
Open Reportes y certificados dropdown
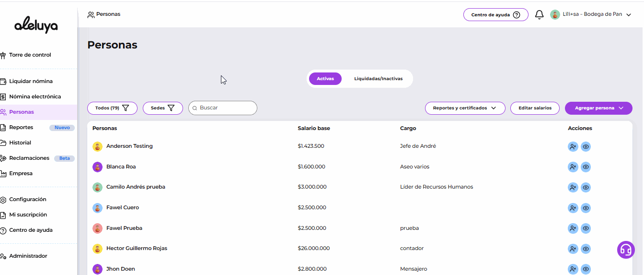pos(465,108)
